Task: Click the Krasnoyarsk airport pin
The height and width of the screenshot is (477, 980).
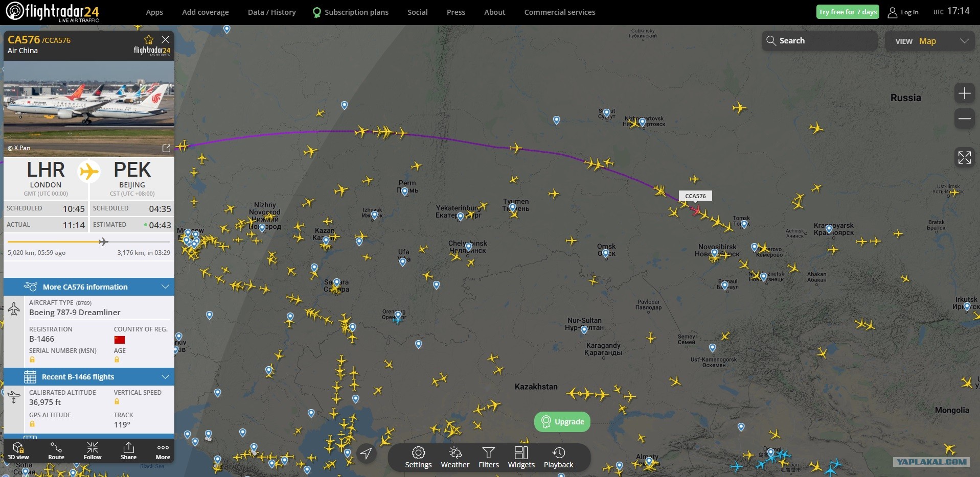Action: (829, 228)
